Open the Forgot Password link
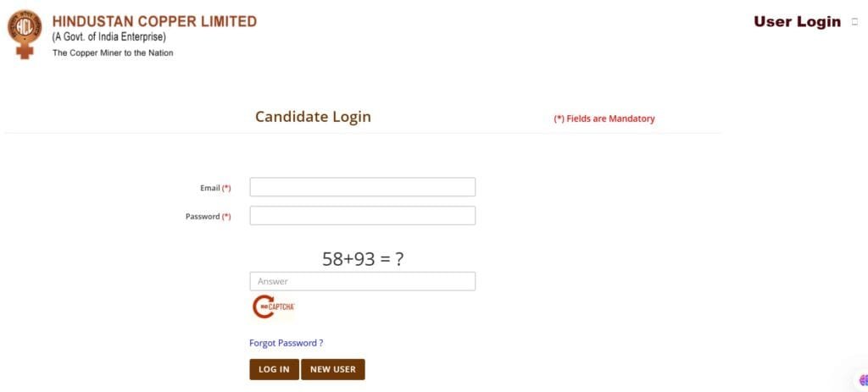 click(286, 343)
